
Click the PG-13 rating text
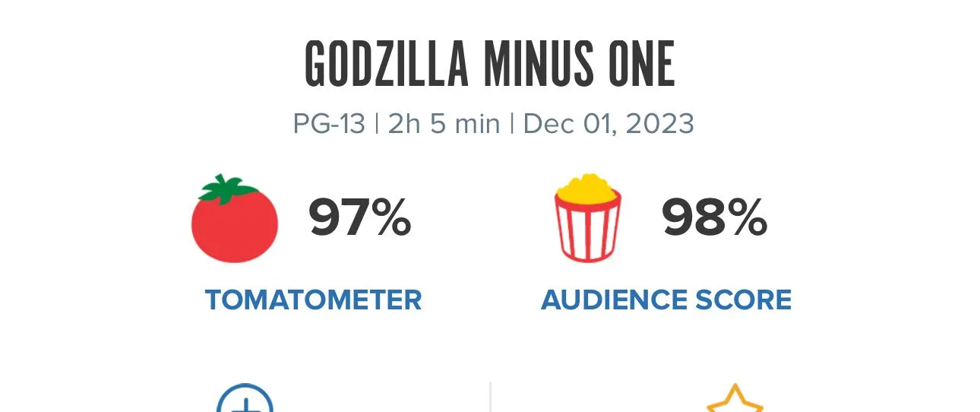tap(329, 123)
